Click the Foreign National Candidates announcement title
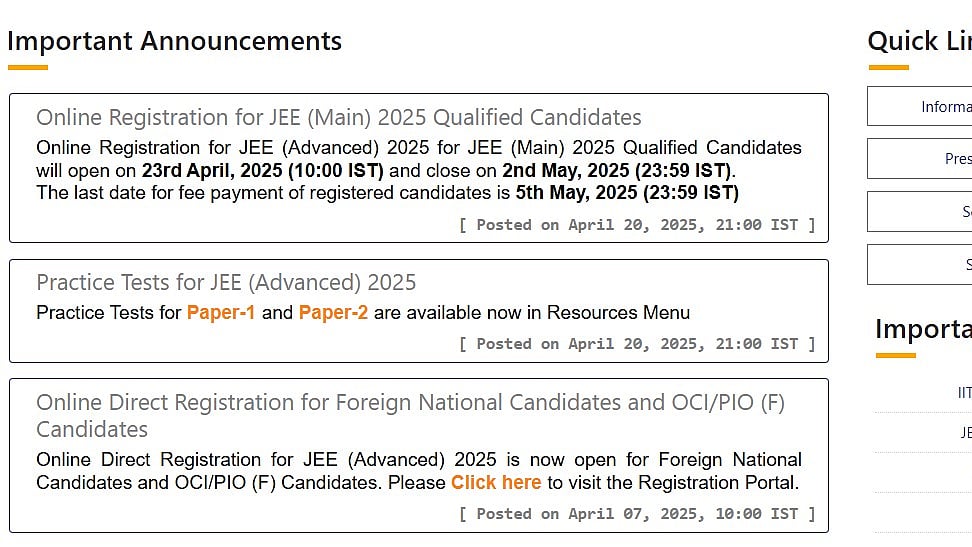The image size is (972, 547). [x=410, y=403]
